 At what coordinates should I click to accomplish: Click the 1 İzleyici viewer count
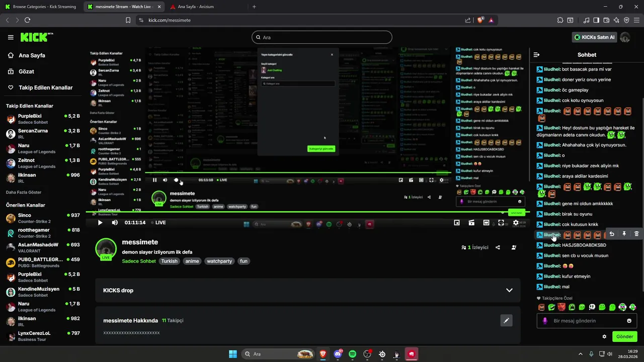coord(474,247)
